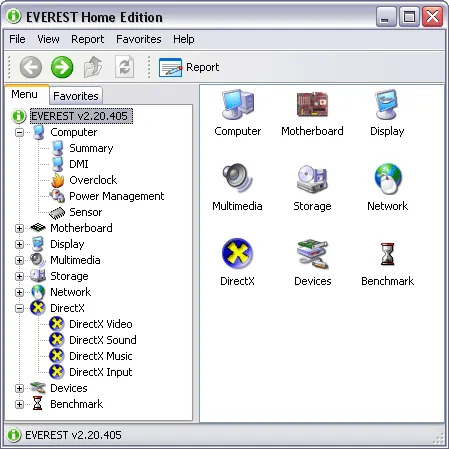Click the gray Back arrow toolbar button
The image size is (449, 449).
click(31, 67)
